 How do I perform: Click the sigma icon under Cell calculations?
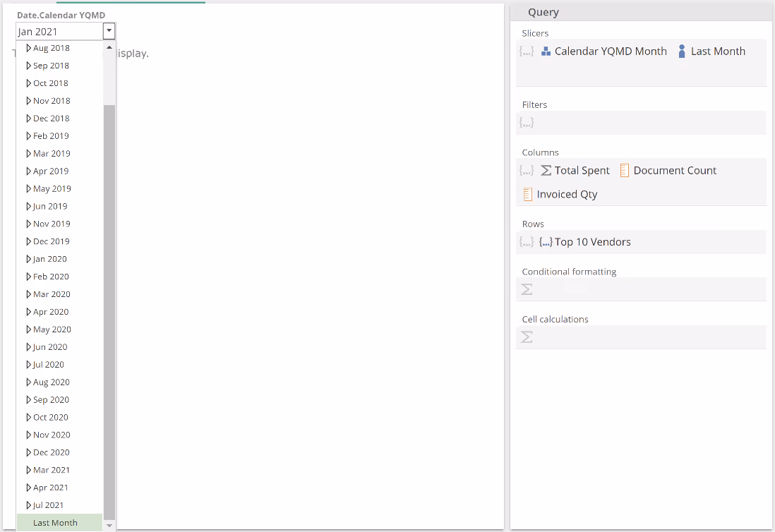pyautogui.click(x=527, y=337)
